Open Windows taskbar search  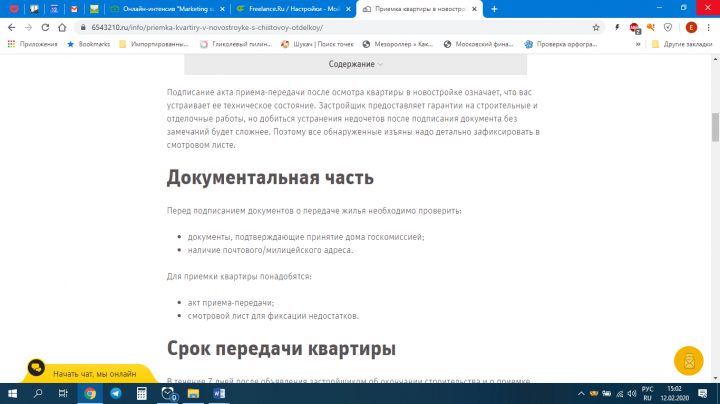38,393
